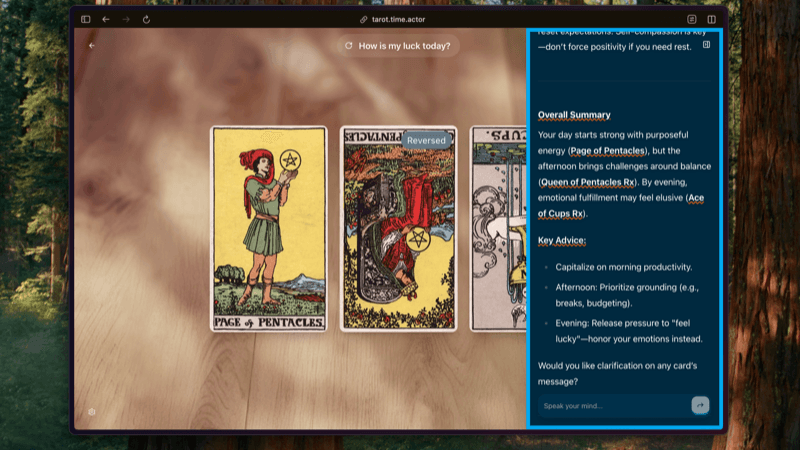Click the 'Overall Summary' heading
The image size is (800, 450).
(x=574, y=115)
